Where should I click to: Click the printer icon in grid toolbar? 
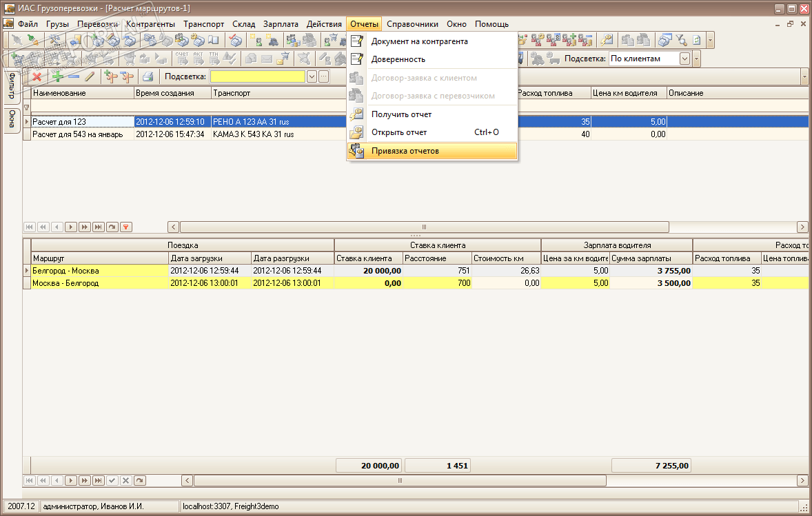tap(148, 76)
